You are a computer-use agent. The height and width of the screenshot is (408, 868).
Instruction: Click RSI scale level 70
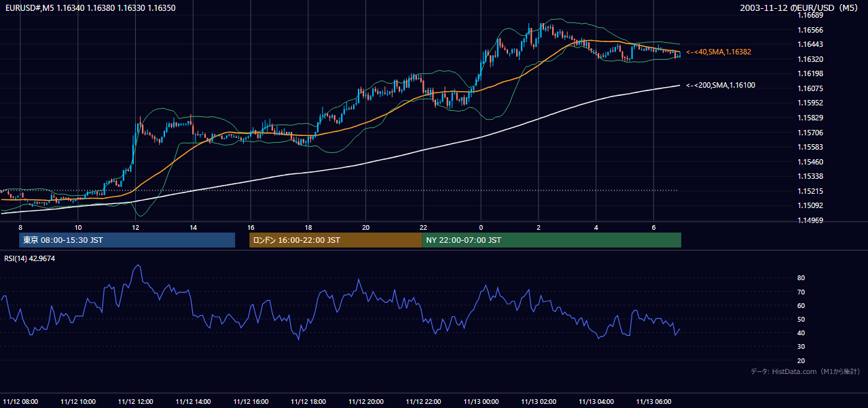pos(801,292)
